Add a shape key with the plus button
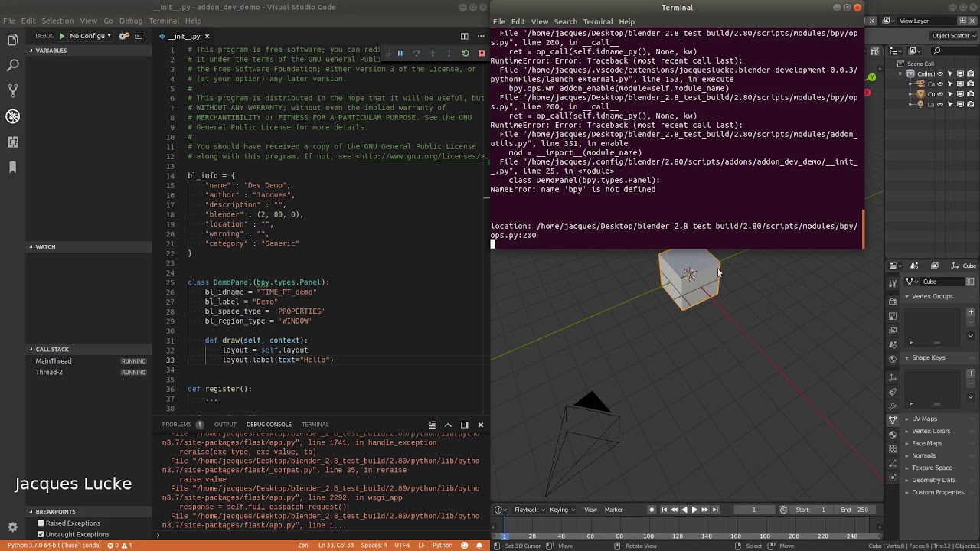980x551 pixels. [971, 373]
